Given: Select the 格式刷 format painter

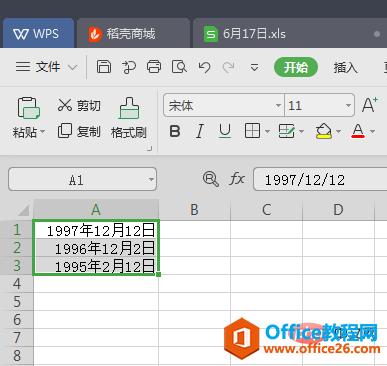Looking at the screenshot, I should [x=129, y=118].
